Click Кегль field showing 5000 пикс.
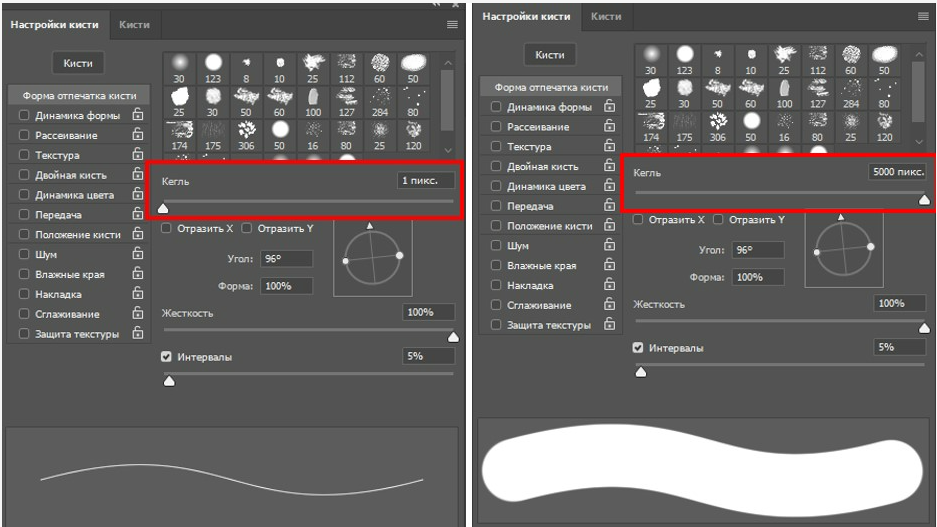This screenshot has width=937, height=527. pyautogui.click(x=898, y=171)
